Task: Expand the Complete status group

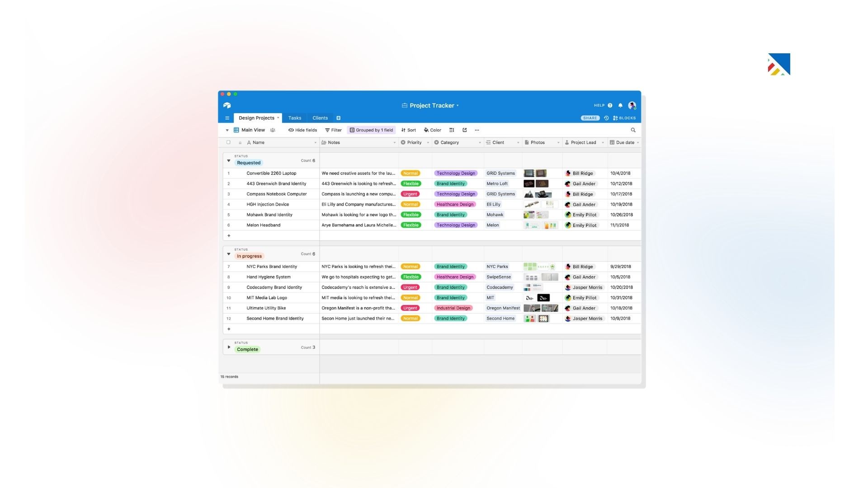Action: coord(228,347)
